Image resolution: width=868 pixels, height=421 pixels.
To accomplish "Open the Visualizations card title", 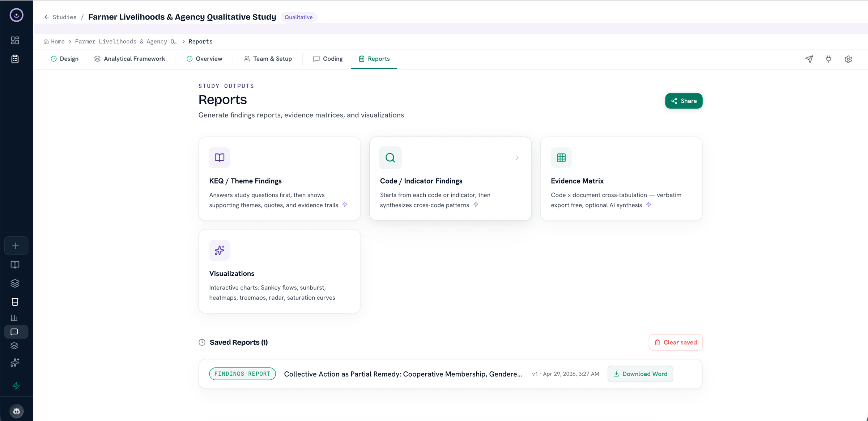I will pos(231,274).
